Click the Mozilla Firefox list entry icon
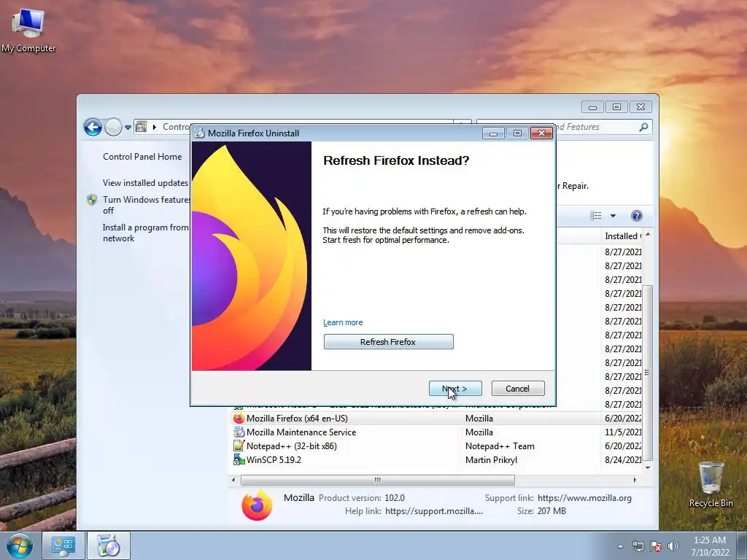The width and height of the screenshot is (747, 560). tap(239, 418)
